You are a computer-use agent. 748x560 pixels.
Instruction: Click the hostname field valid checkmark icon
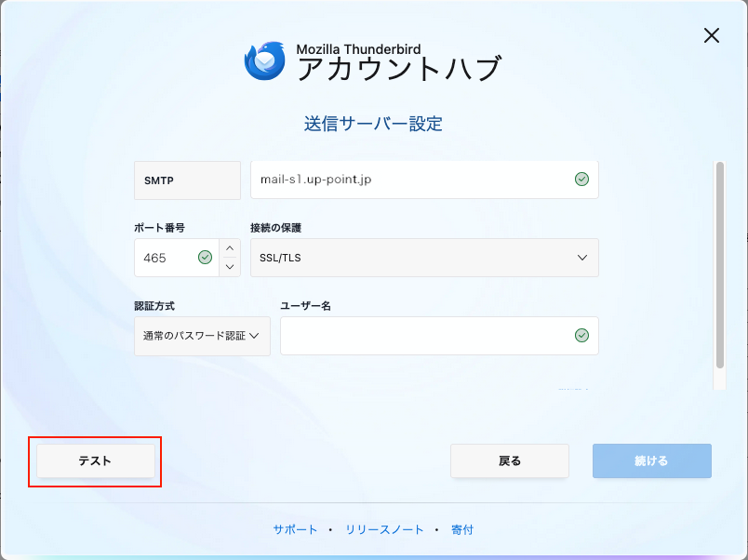[x=581, y=180]
